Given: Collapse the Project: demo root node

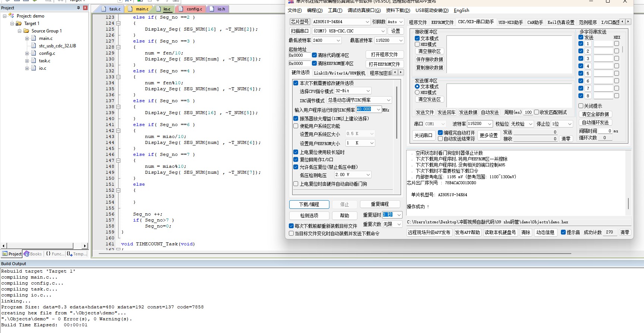Looking at the screenshot, I should 4,16.
